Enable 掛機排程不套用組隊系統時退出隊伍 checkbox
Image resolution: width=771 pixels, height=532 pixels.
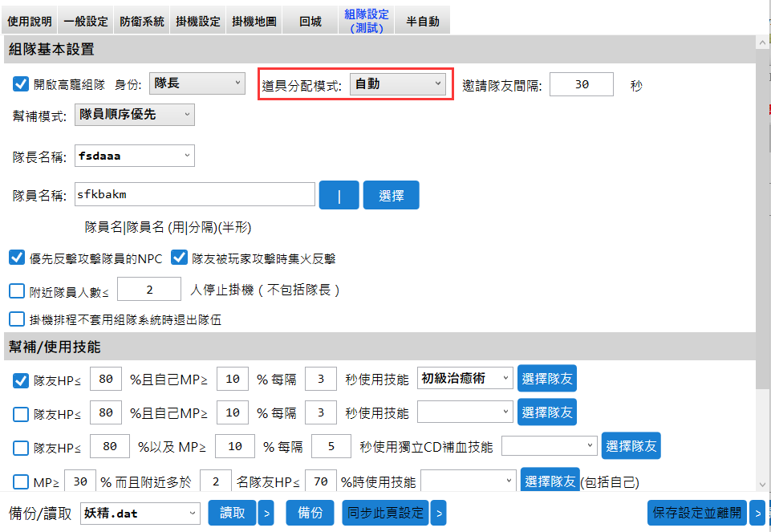coord(17,319)
